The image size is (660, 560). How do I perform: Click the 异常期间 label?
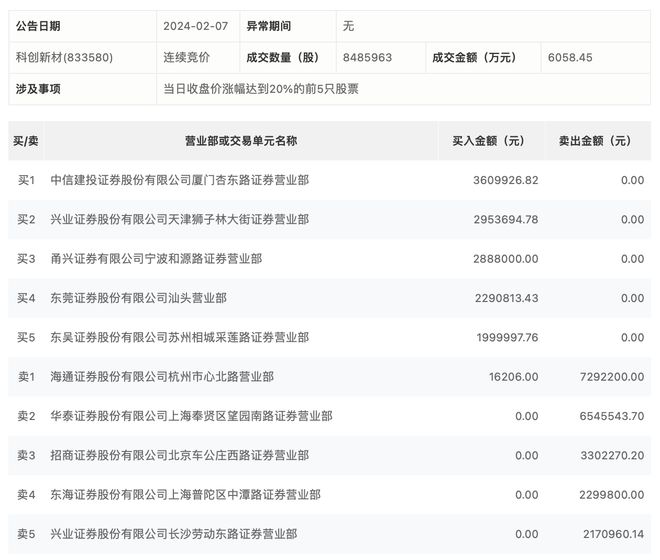269,26
